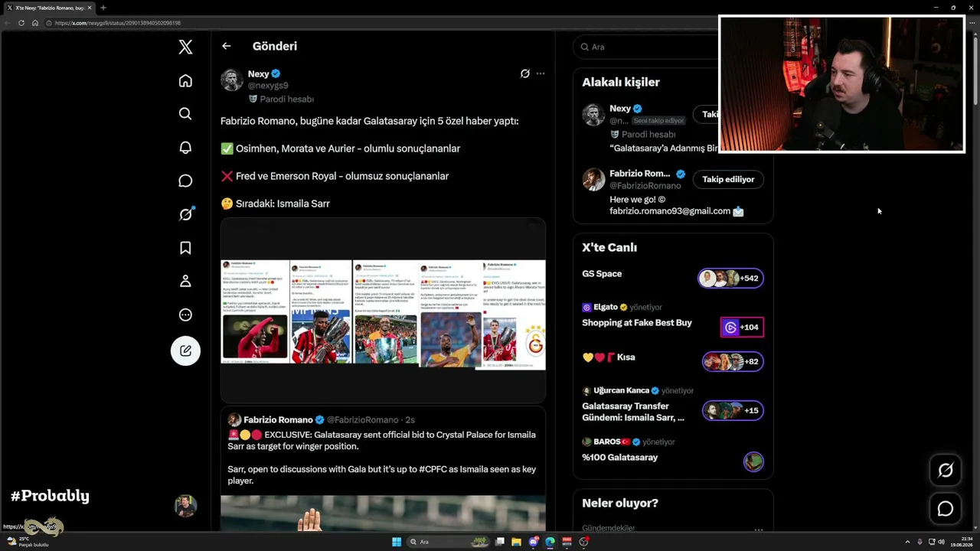Open @FabrizioRomano handle in related people
The height and width of the screenshot is (551, 980).
point(645,186)
